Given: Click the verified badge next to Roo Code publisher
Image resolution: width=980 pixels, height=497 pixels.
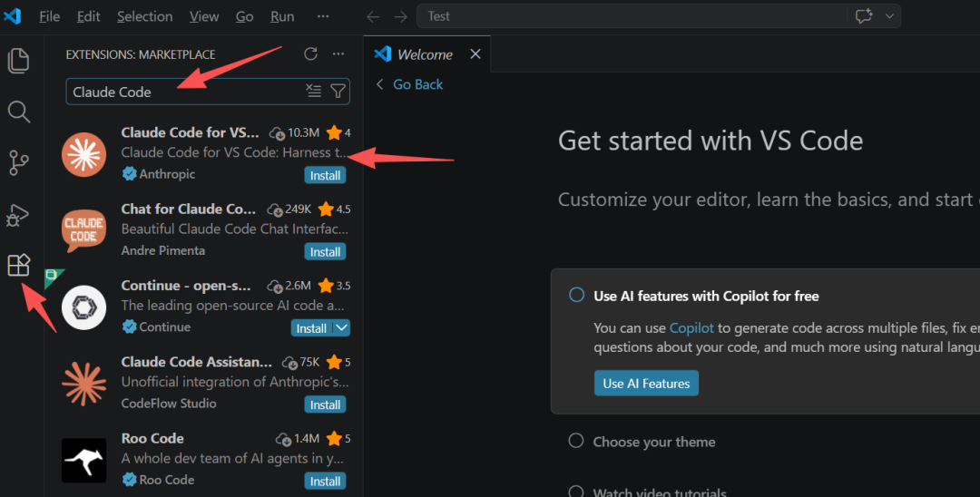Looking at the screenshot, I should [130, 480].
